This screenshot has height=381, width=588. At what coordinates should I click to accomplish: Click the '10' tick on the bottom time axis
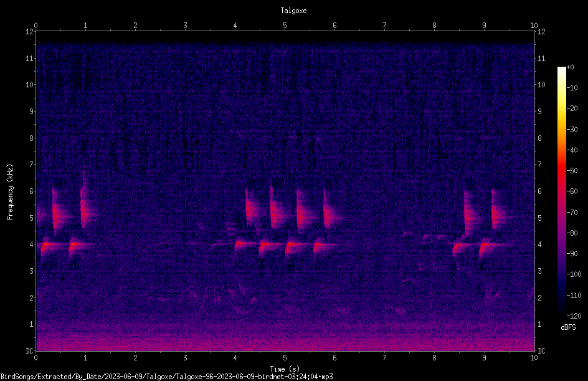click(534, 358)
